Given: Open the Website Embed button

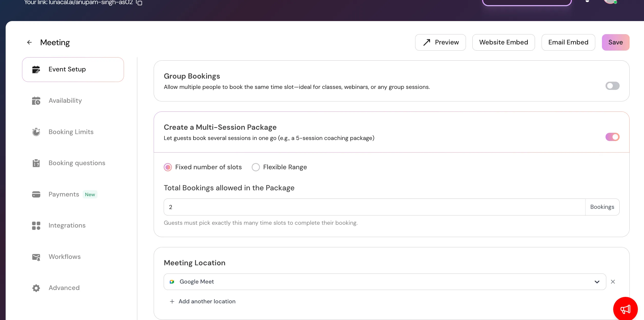Looking at the screenshot, I should [503, 42].
